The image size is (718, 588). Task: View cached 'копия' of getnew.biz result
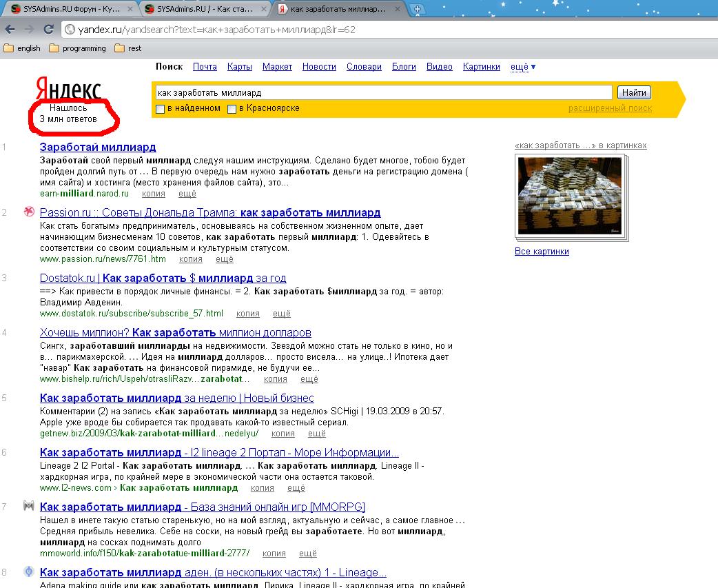coord(283,434)
